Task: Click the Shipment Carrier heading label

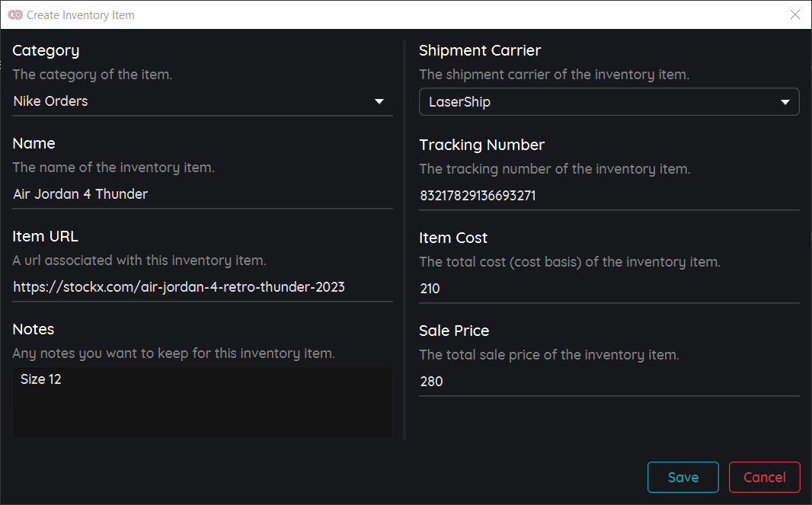Action: point(480,51)
